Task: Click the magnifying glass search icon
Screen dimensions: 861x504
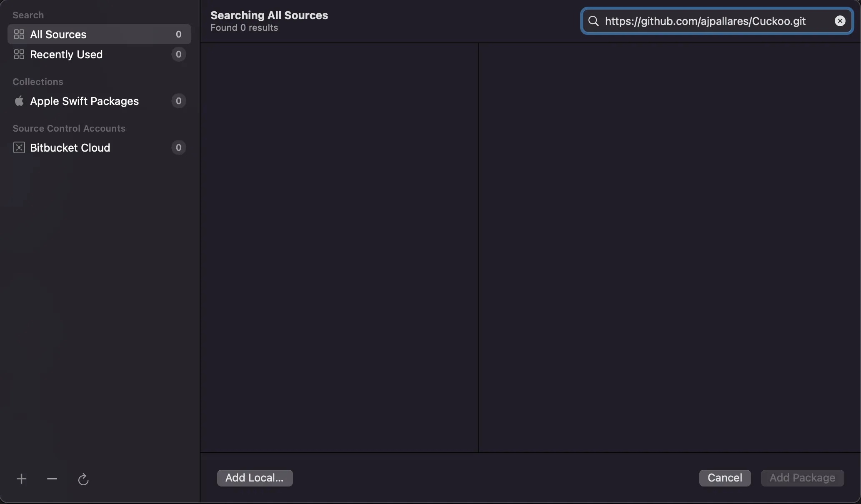Action: click(593, 21)
